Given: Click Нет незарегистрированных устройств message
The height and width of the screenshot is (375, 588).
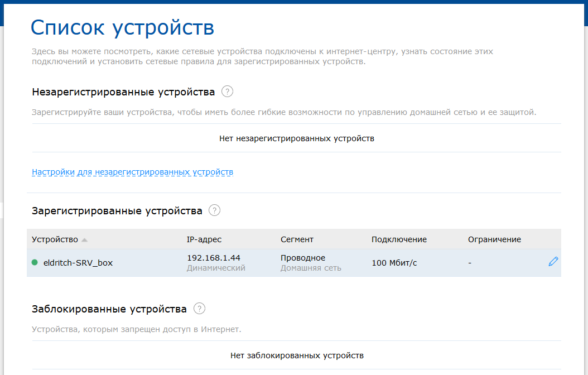Looking at the screenshot, I should [297, 138].
